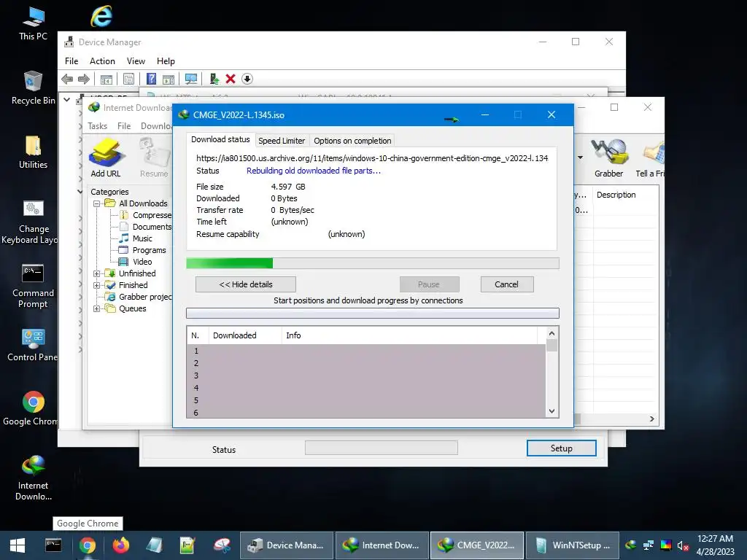Open the File menu in IDM window

[x=124, y=125]
